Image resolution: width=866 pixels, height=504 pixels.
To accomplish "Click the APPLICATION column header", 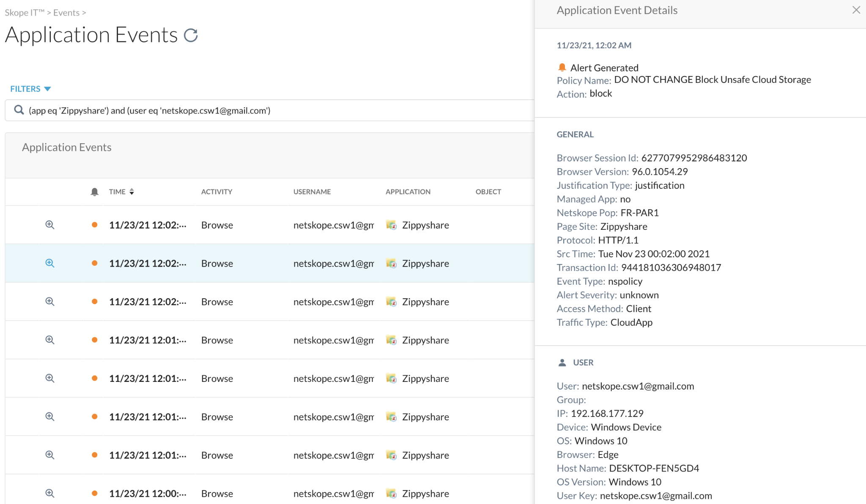I will (408, 192).
